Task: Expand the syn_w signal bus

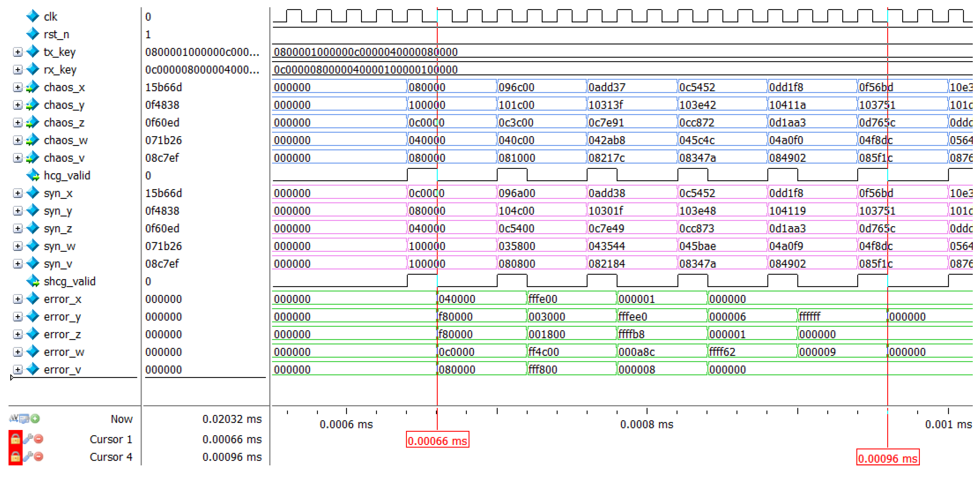Action: (18, 246)
